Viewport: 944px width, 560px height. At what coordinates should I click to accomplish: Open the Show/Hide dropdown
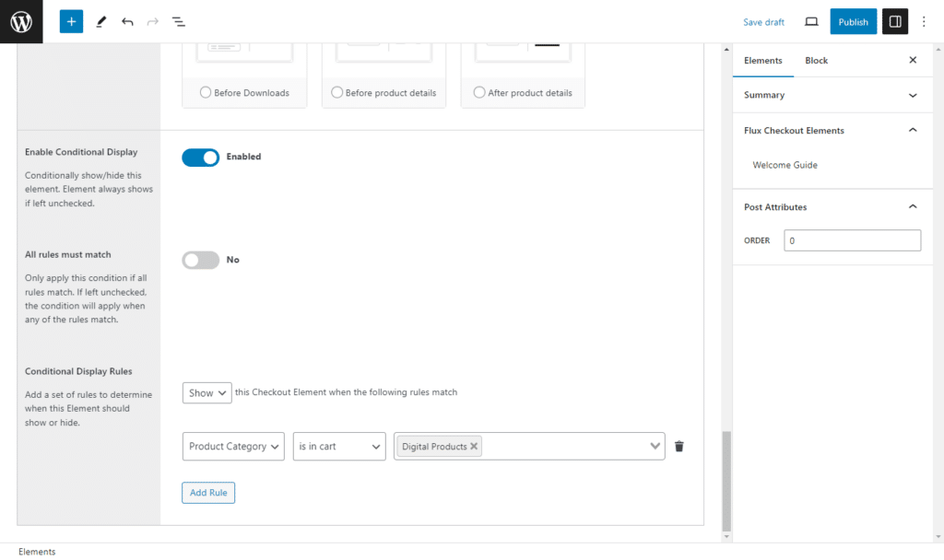[x=206, y=392]
